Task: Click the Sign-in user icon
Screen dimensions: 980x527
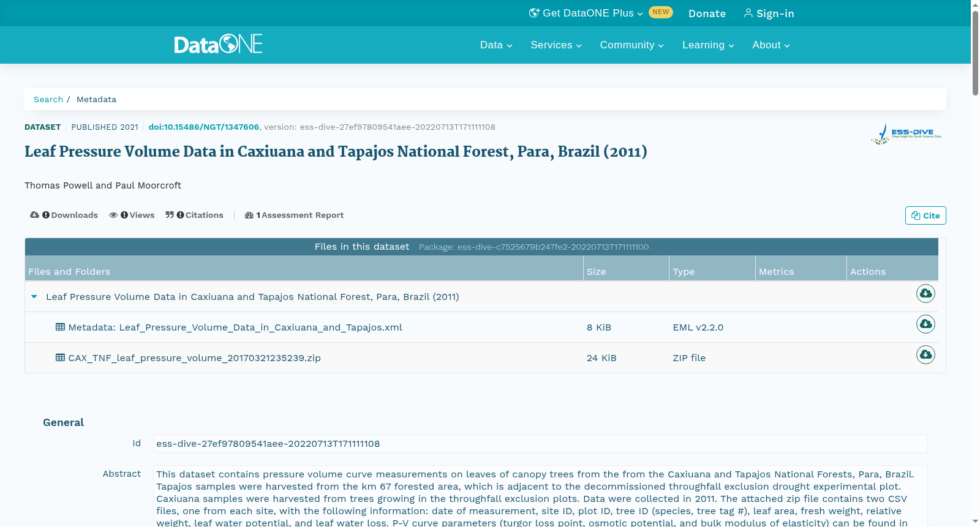Action: click(748, 13)
